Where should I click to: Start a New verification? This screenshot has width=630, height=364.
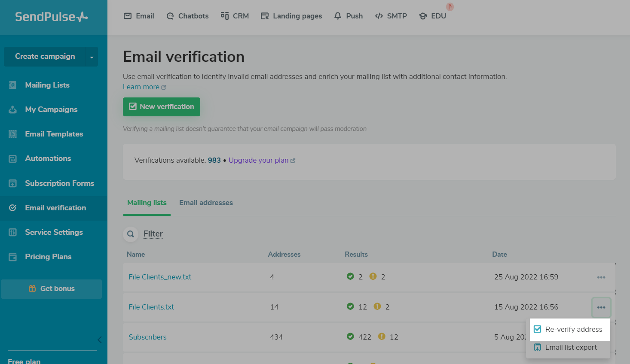click(162, 107)
